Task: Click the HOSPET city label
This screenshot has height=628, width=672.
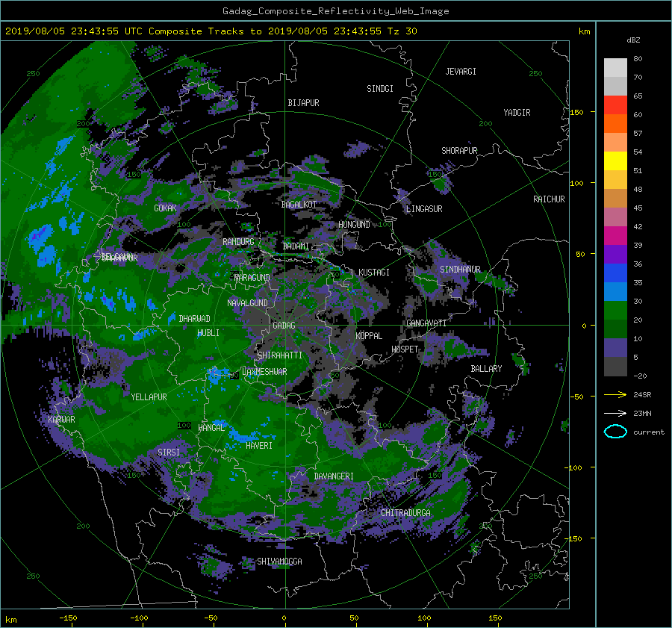Action: [x=405, y=349]
